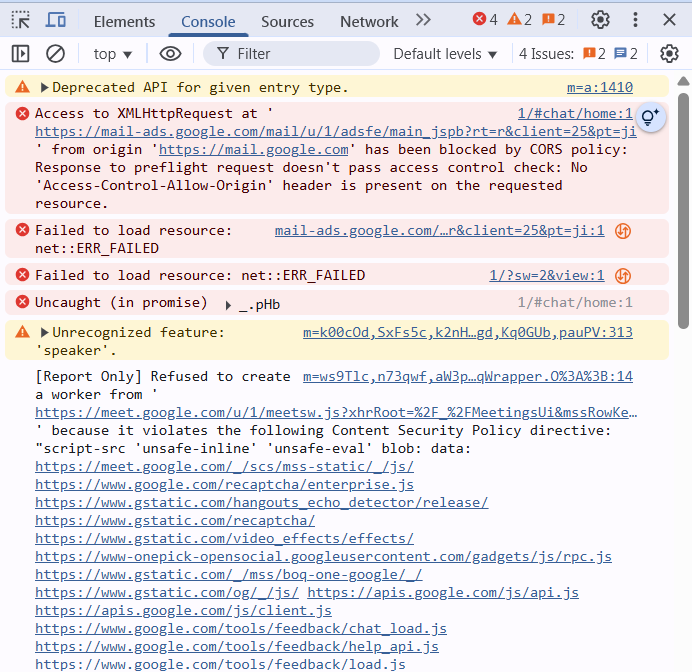The width and height of the screenshot is (692, 672).
Task: Click error icon on mail-ads Failed to load row
Action: 23,230
